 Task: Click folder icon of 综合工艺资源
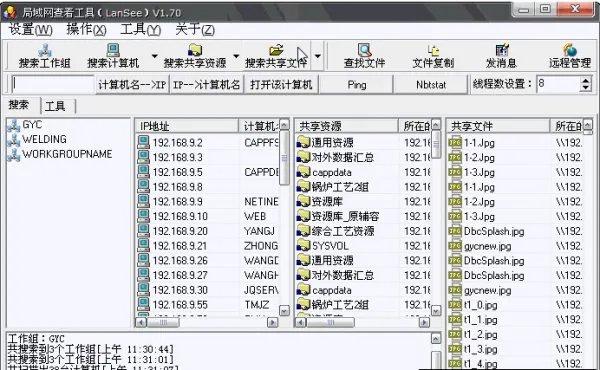point(303,231)
